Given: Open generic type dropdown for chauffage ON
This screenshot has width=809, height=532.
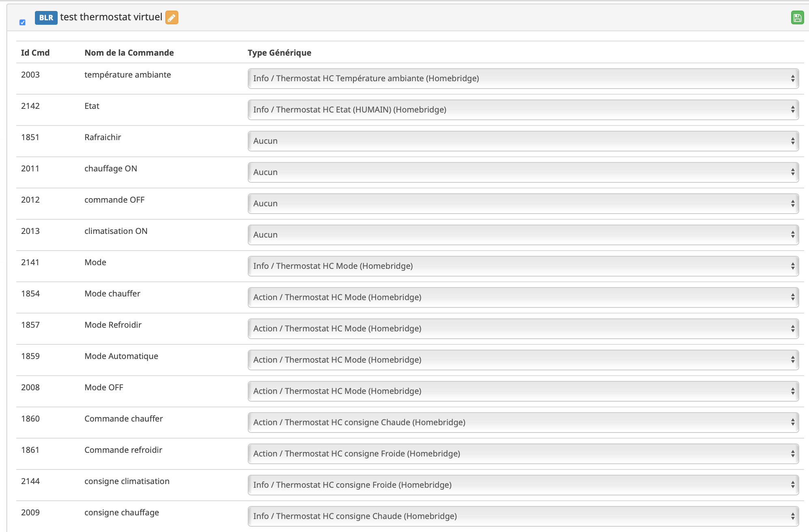Looking at the screenshot, I should point(523,172).
